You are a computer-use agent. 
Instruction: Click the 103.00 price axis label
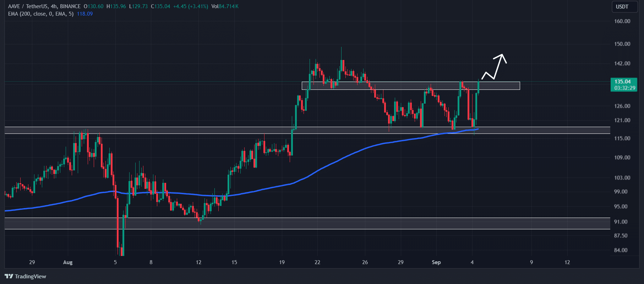tap(622, 178)
